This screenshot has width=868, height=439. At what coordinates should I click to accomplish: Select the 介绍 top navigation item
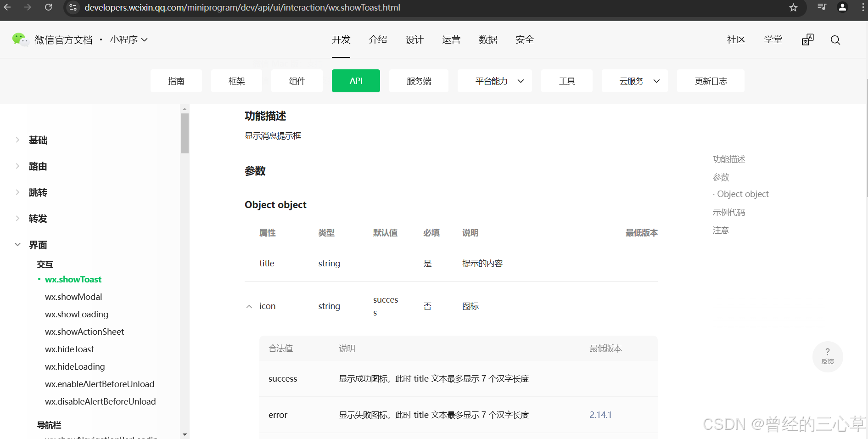[378, 39]
